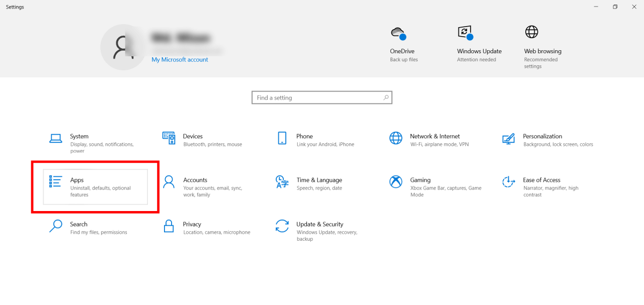Viewport: 644px width, 305px height.
Task: Click 'Location, camera, microphone' text
Action: pyautogui.click(x=216, y=232)
